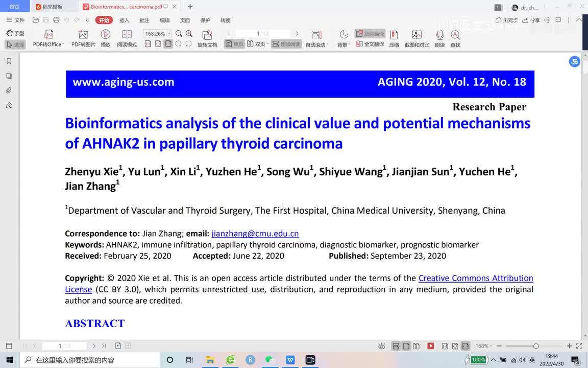This screenshot has height=368, width=588.
Task: Expand quick access toolbar dropdown
Action: click(87, 20)
